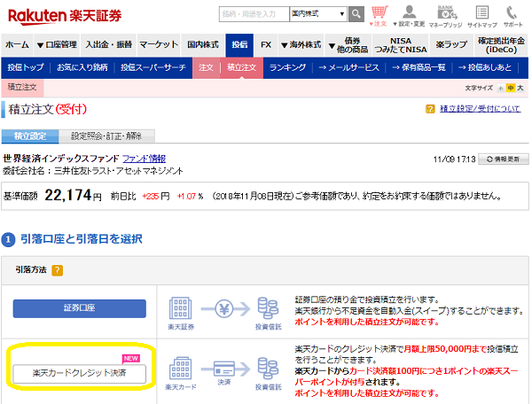The height and width of the screenshot is (404, 532).
Task: Expand 海外株式 navigation menu
Action: pyautogui.click(x=301, y=44)
